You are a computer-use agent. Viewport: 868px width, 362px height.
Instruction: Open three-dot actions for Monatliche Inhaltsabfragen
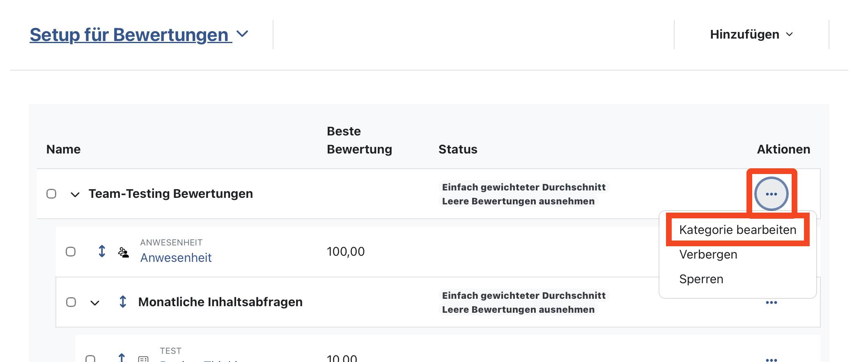coord(771,302)
